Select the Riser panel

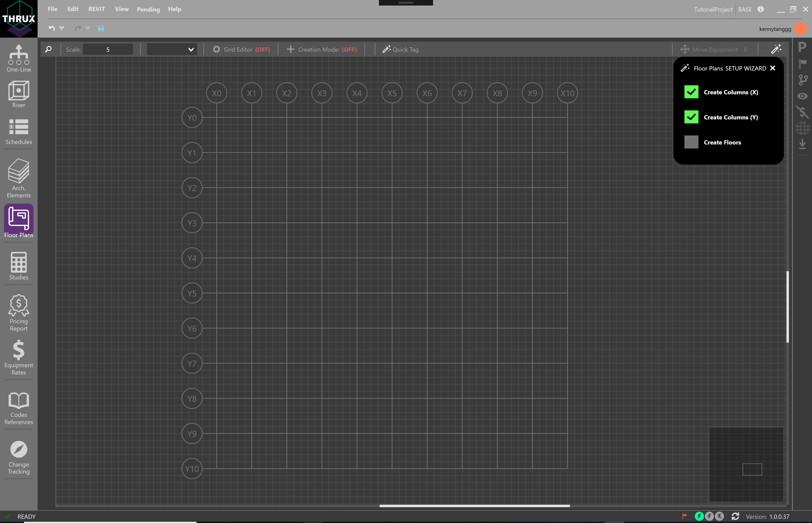(18, 94)
